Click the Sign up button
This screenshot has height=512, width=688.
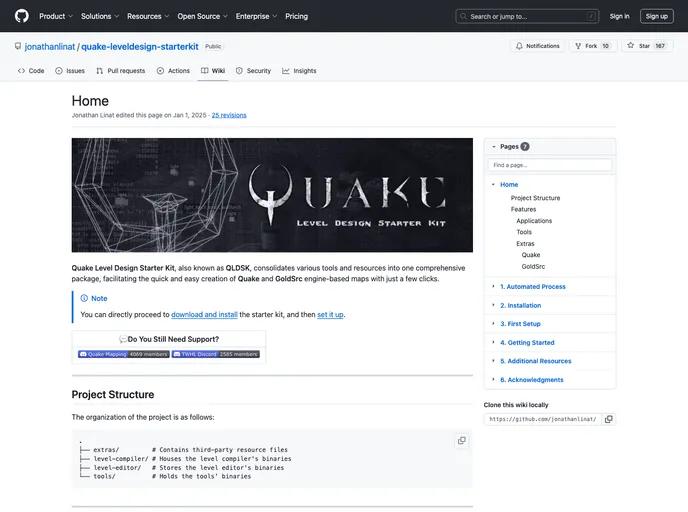(656, 16)
